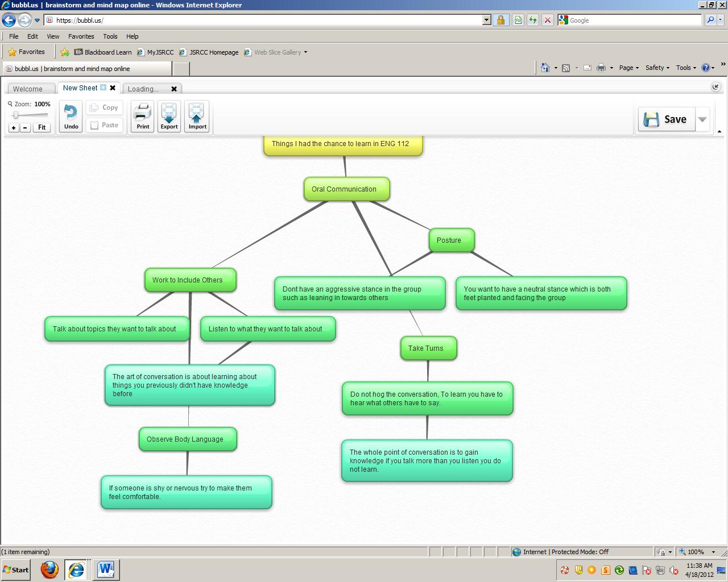Open the Tools menu in the menu bar
Image resolution: width=728 pixels, height=582 pixels.
tap(110, 36)
